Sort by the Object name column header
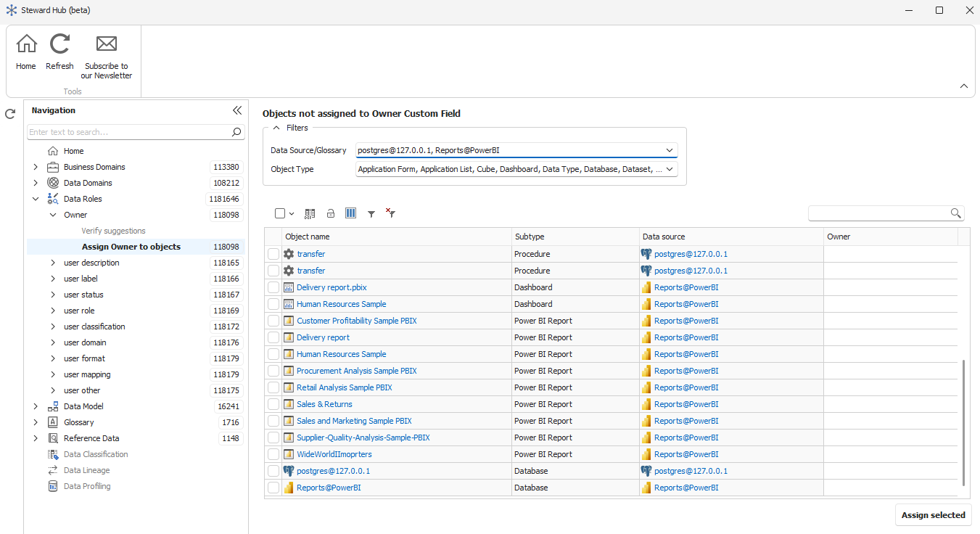The height and width of the screenshot is (534, 980). 396,237
